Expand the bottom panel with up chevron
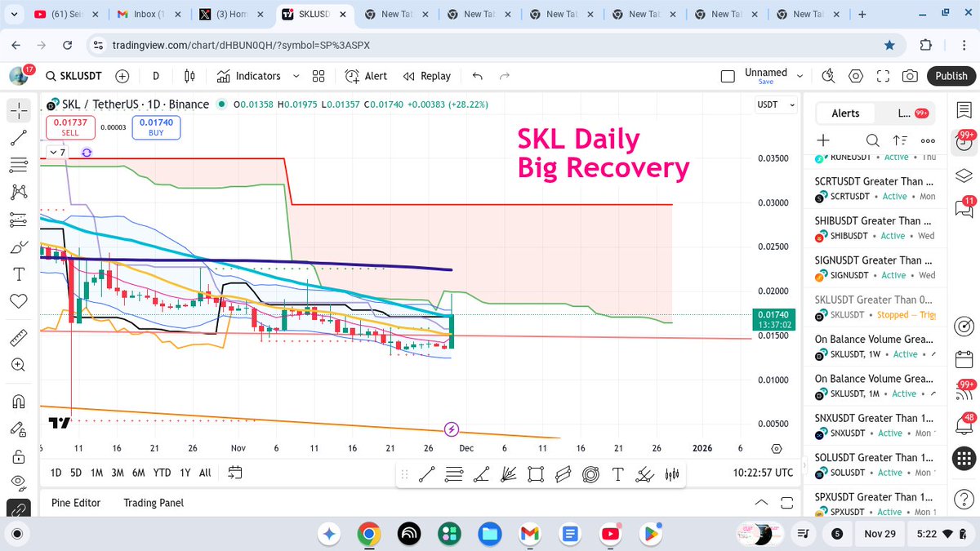Viewport: 980px width, 551px height. coord(761,502)
